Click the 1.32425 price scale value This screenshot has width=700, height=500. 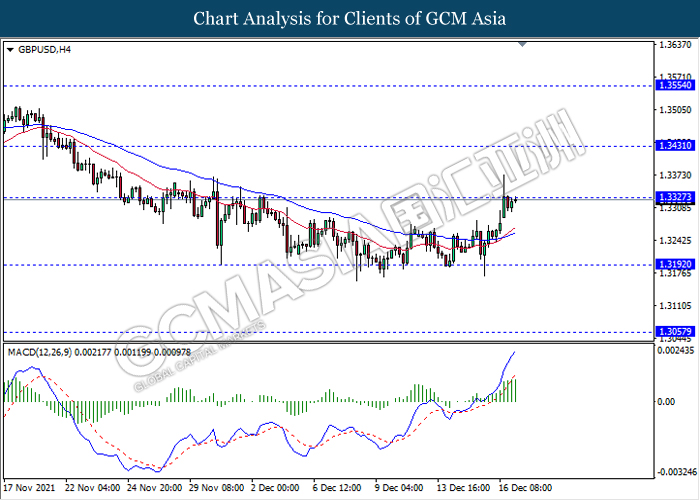tap(675, 241)
